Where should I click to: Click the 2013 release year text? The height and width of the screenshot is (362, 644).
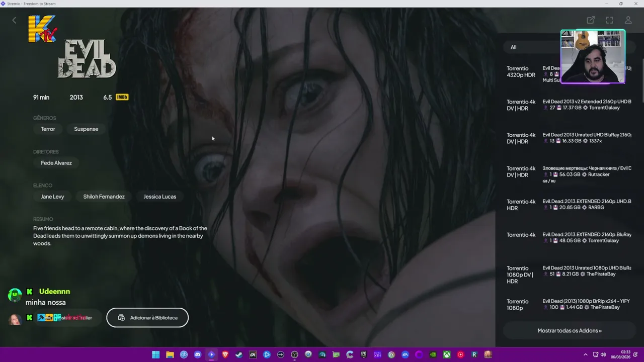[76, 97]
